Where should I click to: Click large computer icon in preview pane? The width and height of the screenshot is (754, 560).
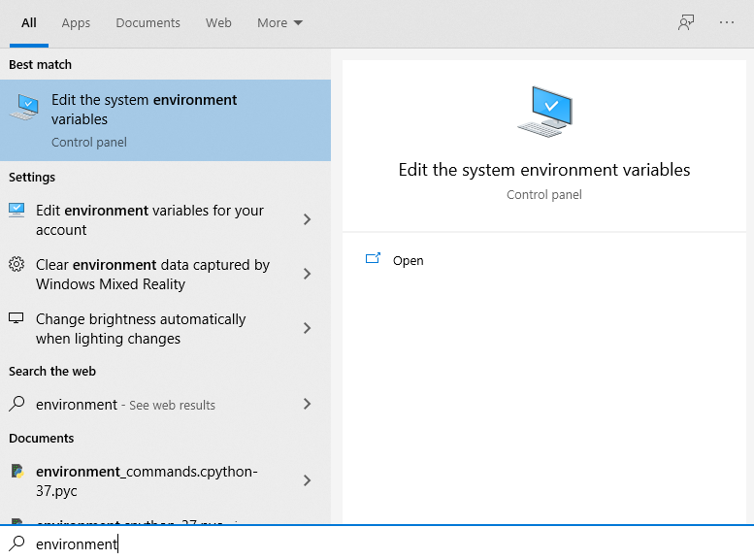point(544,112)
